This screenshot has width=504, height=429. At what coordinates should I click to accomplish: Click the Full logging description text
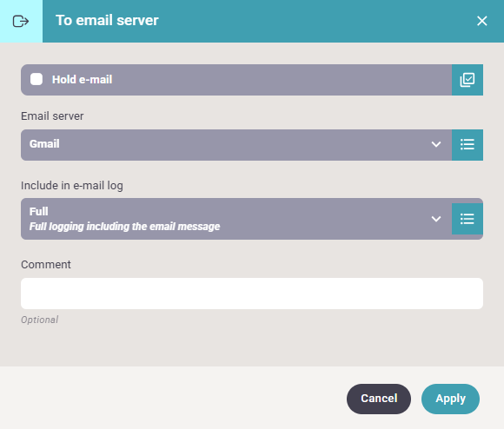click(125, 227)
